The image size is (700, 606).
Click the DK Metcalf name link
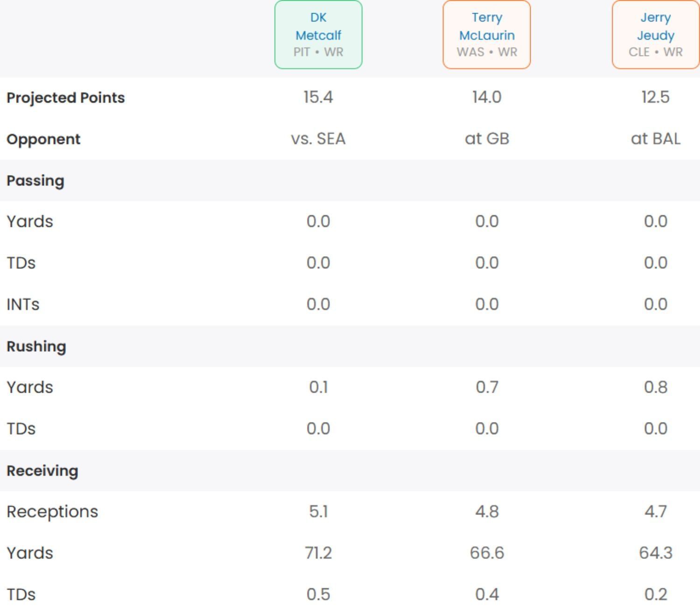point(318,26)
